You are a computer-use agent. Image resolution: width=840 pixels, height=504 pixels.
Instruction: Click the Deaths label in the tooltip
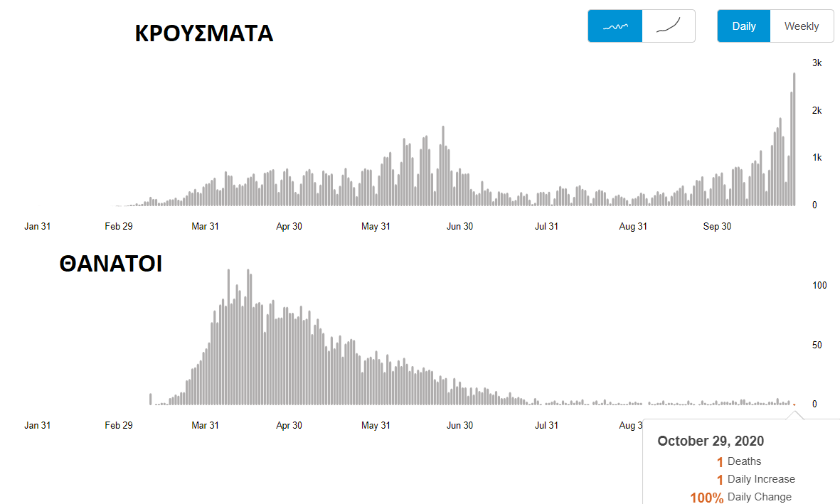[x=744, y=461]
